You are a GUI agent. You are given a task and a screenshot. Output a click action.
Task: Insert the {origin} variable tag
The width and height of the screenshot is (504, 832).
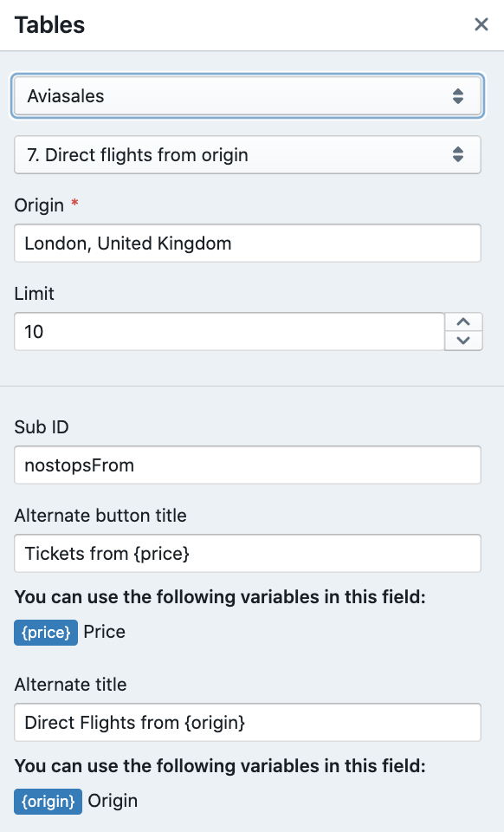pos(48,801)
